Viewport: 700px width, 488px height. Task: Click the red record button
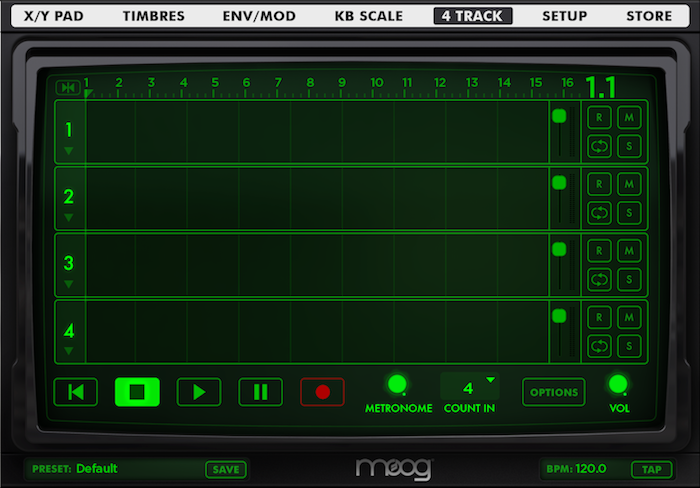click(322, 392)
